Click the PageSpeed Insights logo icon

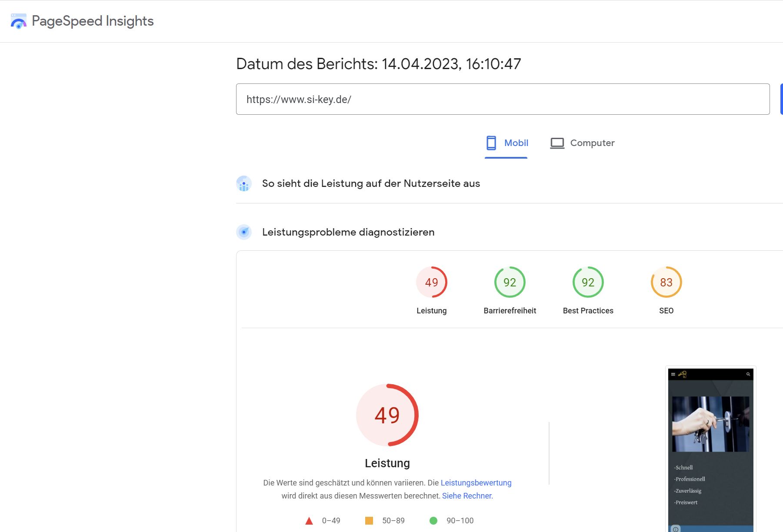tap(18, 21)
